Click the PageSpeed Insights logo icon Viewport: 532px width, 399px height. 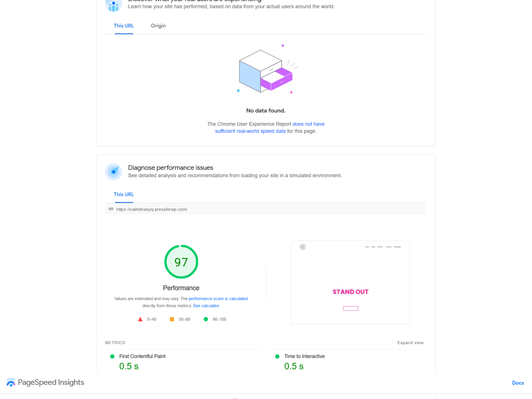tap(11, 383)
